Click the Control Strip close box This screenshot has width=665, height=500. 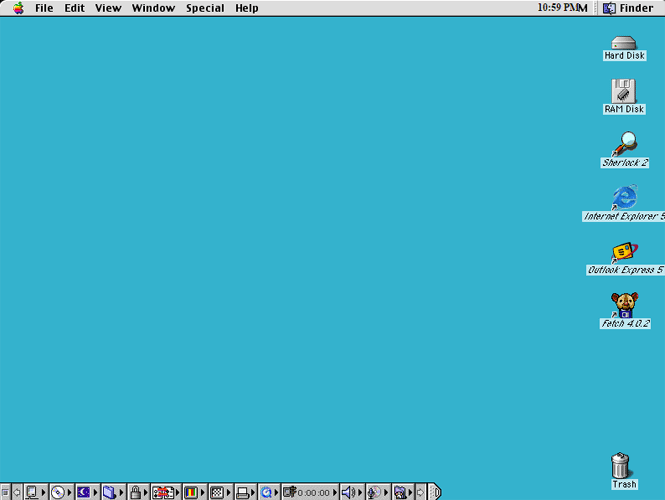[5, 492]
